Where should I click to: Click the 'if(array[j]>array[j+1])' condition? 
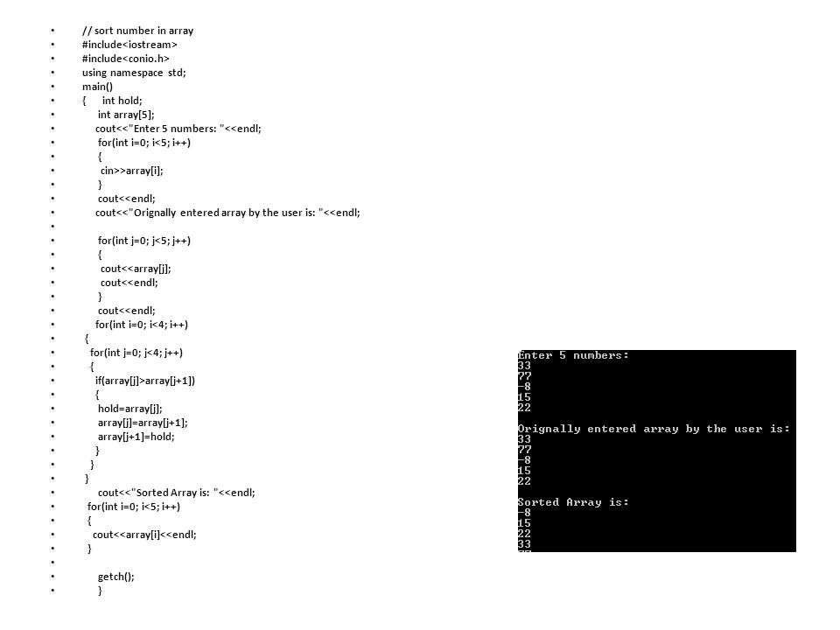click(x=145, y=381)
